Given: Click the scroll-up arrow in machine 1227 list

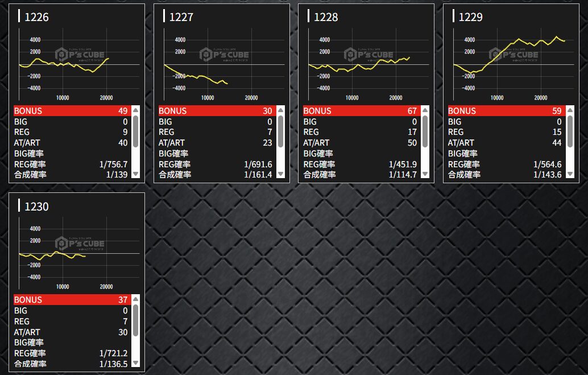Looking at the screenshot, I should click(x=280, y=110).
